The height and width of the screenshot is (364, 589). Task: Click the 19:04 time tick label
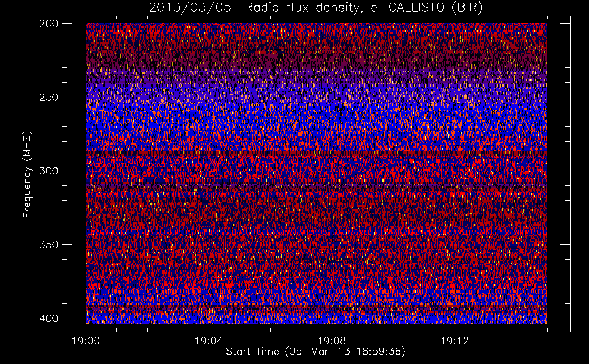tap(209, 341)
